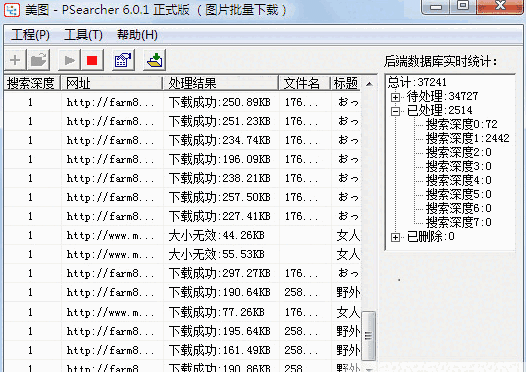Click the 女人 title in the 77.26KB row
This screenshot has height=372, width=526.
pyautogui.click(x=348, y=312)
